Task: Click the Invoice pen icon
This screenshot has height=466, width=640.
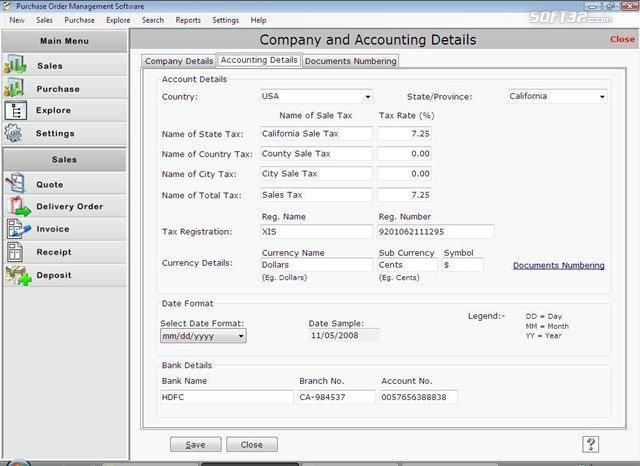Action: [x=18, y=229]
